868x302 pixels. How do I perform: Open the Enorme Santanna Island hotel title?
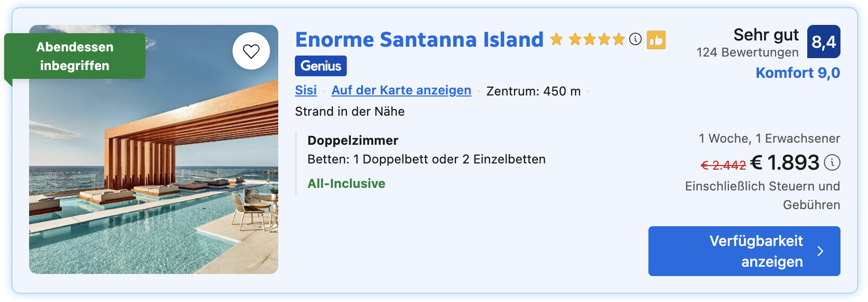[x=419, y=39]
